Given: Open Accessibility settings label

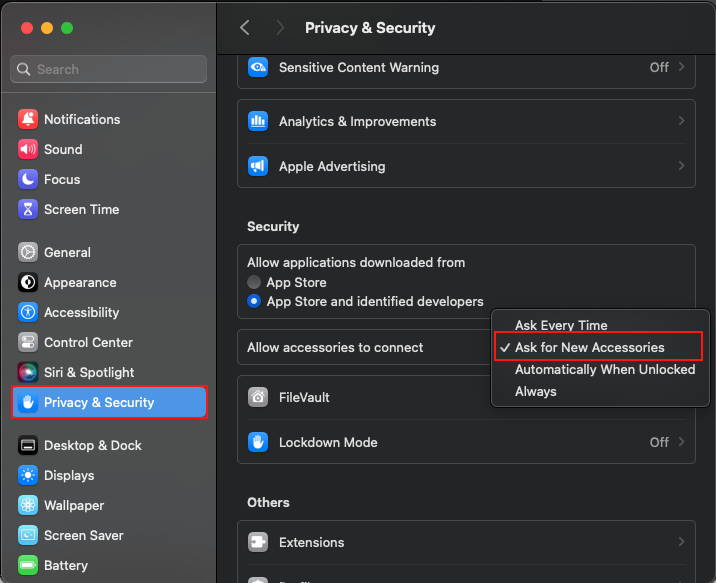Looking at the screenshot, I should coord(82,312).
